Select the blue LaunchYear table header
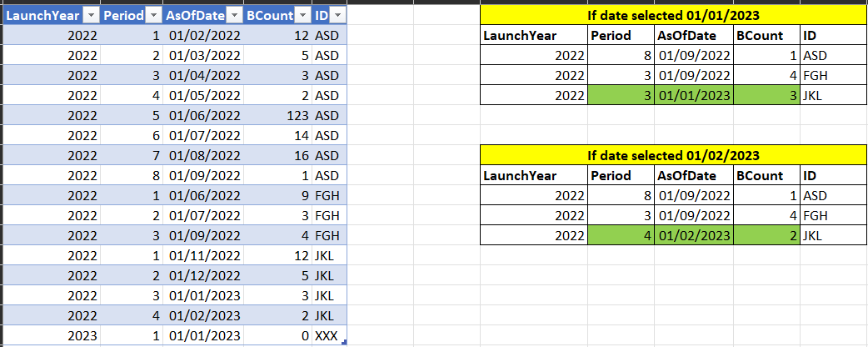Screen dimensions: 868x347 pos(52,16)
